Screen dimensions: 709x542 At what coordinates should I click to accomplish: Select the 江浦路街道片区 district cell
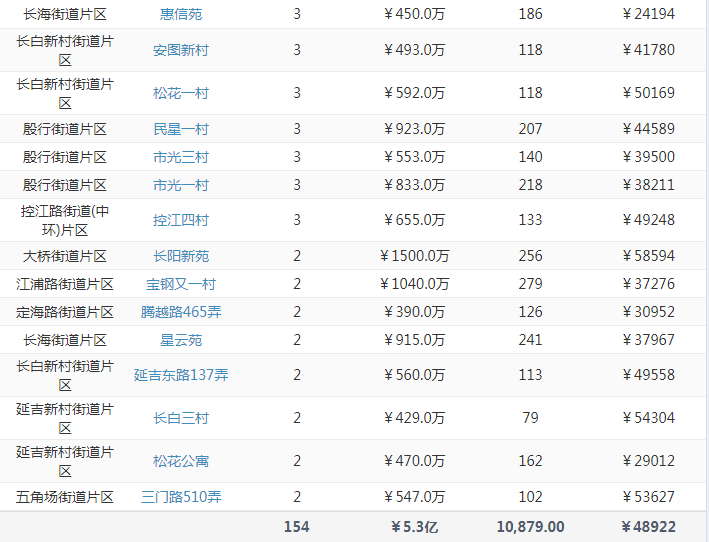point(65,284)
